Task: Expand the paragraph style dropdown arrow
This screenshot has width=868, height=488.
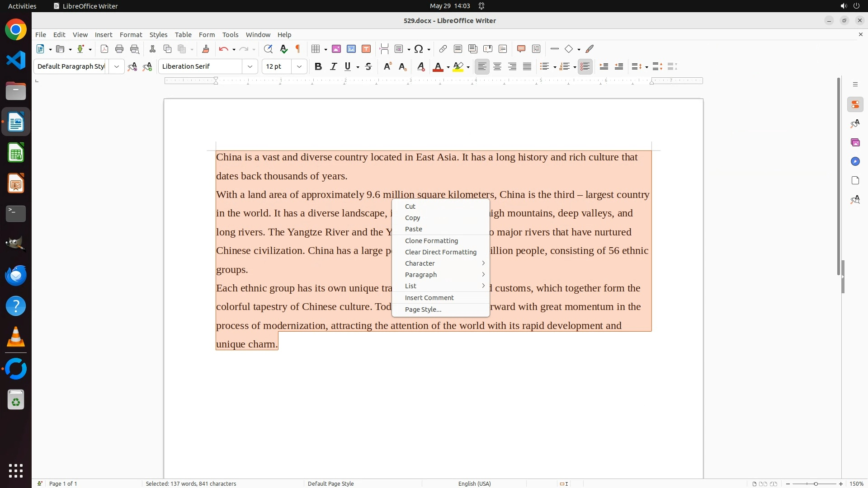Action: point(117,66)
